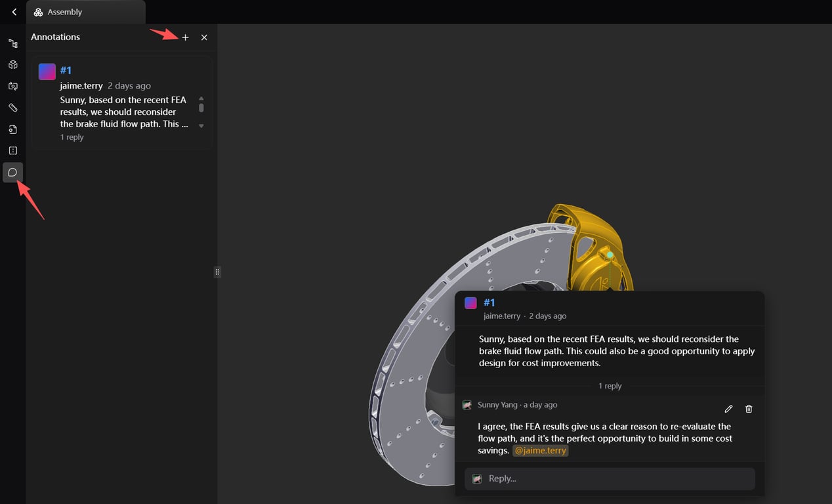Screen dimensions: 832x504
Task: Click the annotation card's scroll down arrow
Action: pyautogui.click(x=201, y=125)
